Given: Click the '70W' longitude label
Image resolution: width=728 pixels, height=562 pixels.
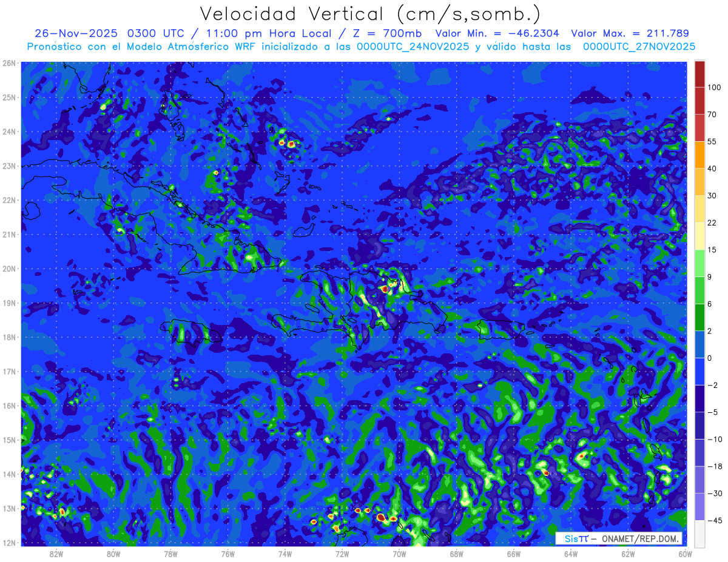Looking at the screenshot, I should click(399, 554).
